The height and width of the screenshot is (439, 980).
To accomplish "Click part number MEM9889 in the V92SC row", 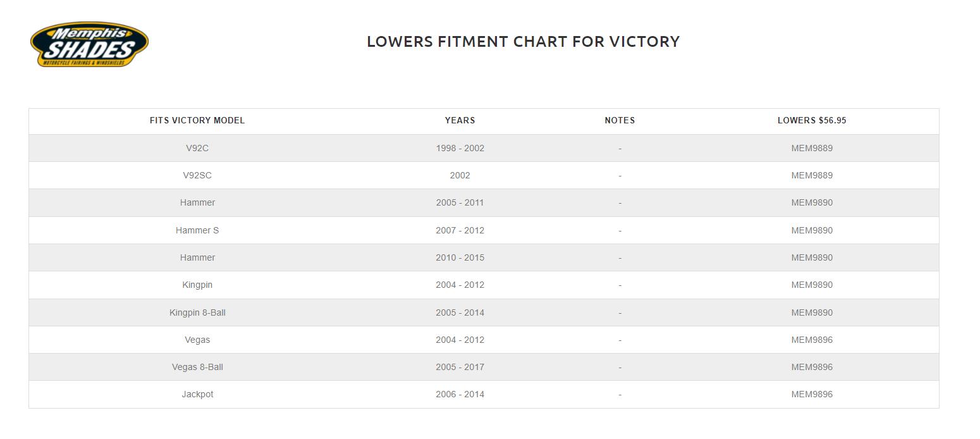I will (812, 175).
